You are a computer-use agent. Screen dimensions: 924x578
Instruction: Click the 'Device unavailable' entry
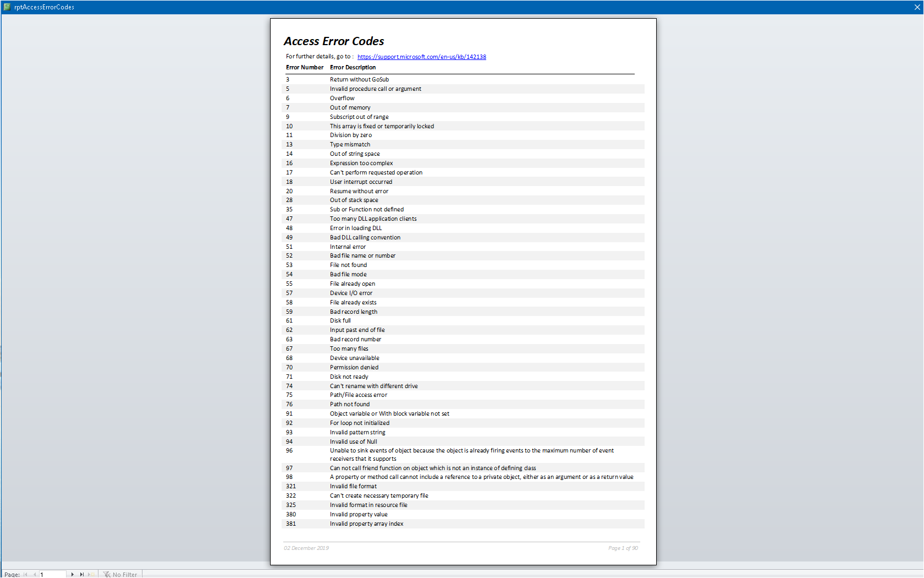(355, 358)
